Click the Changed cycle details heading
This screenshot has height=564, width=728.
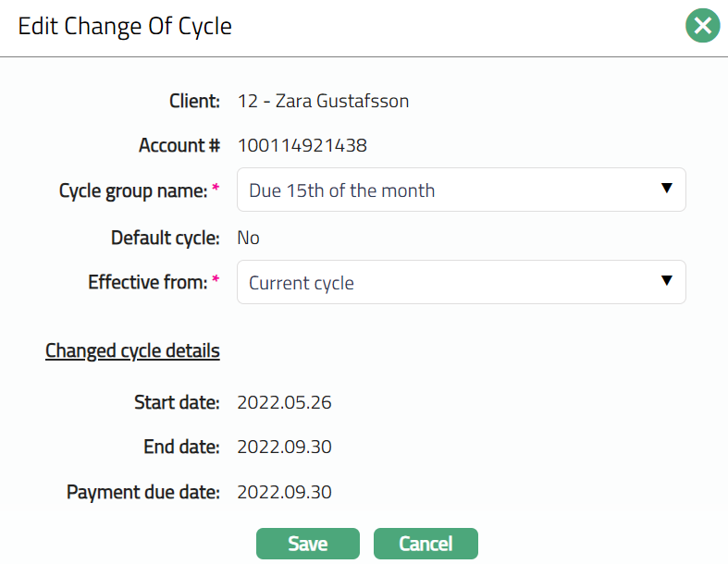(x=132, y=351)
